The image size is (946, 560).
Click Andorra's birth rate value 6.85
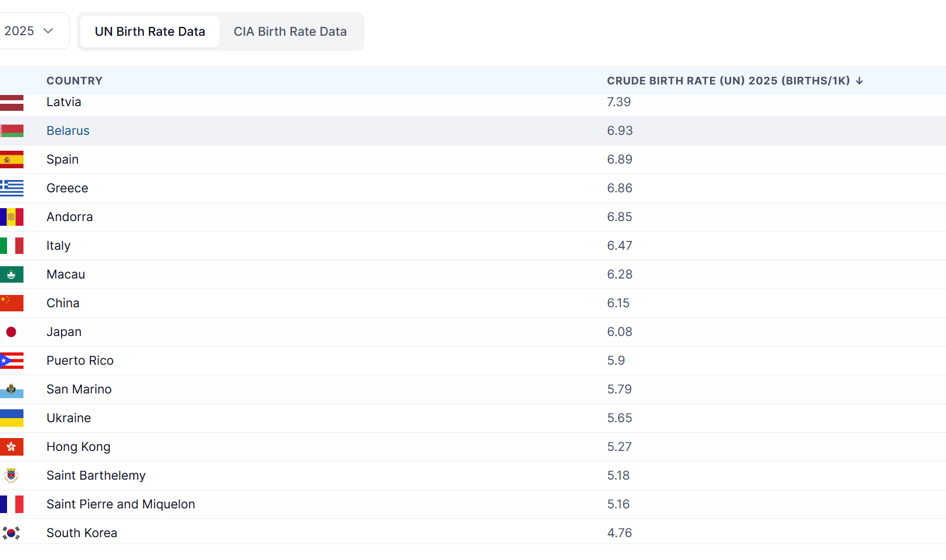[620, 217]
